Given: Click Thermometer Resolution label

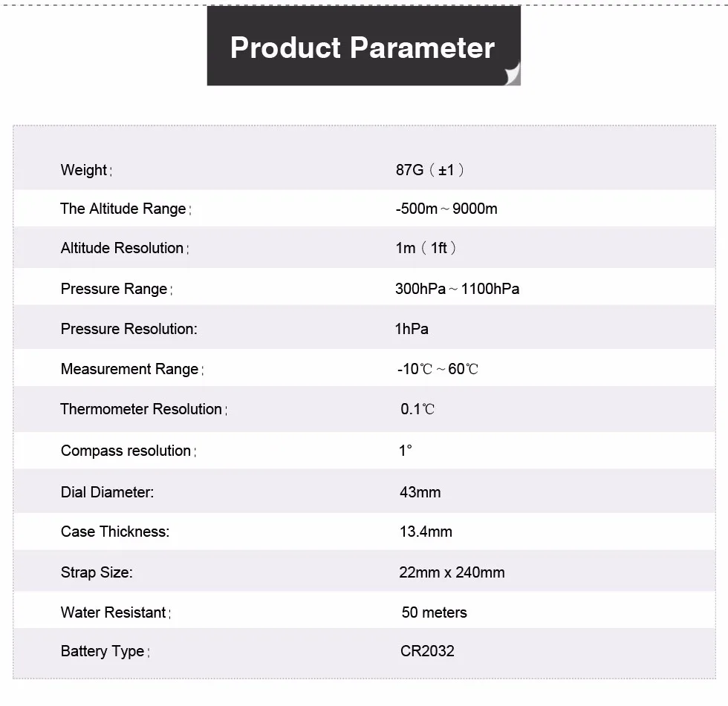Looking at the screenshot, I should tap(142, 409).
